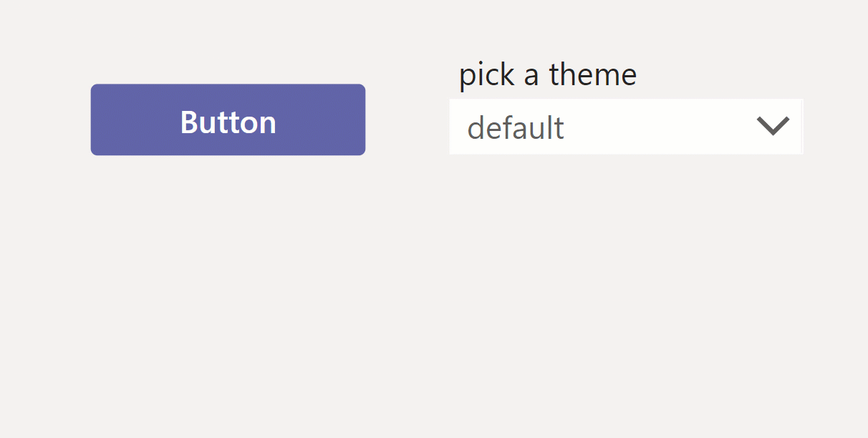
Task: Click the center of the purple button
Action: point(228,120)
